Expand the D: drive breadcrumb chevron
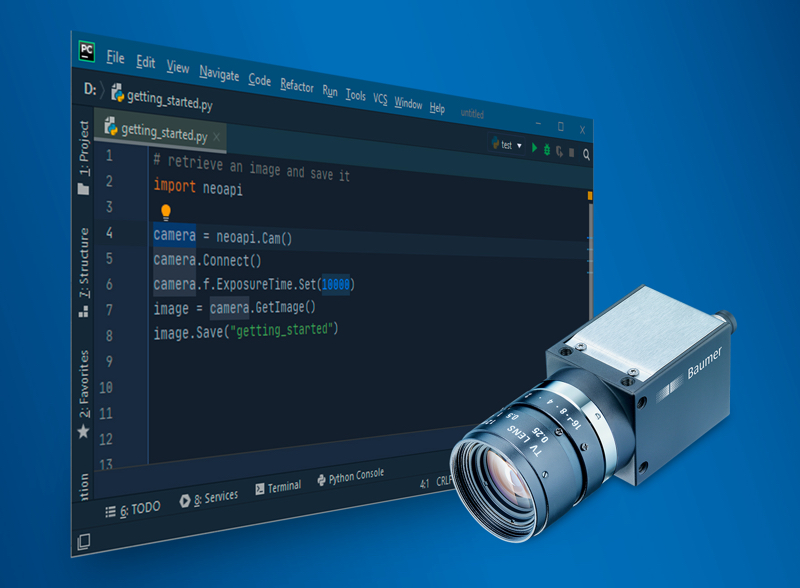Viewport: 800px width, 588px height. click(x=100, y=89)
